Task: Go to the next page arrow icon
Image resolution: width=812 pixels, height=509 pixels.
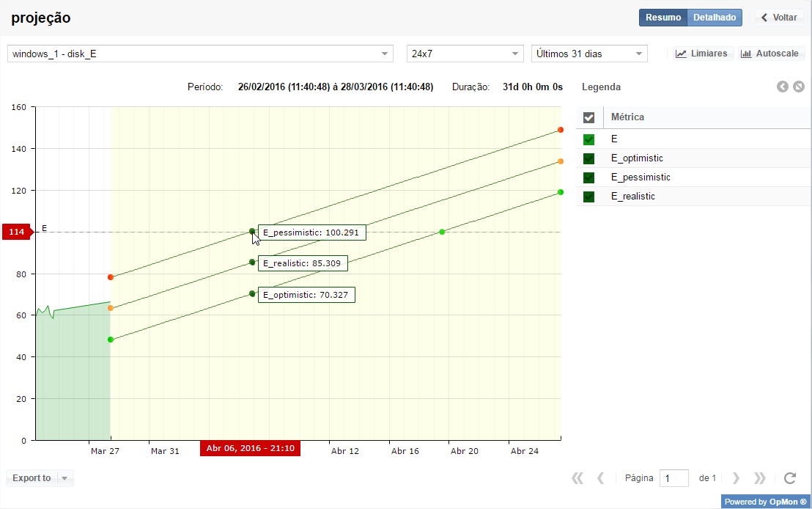Action: (x=736, y=478)
